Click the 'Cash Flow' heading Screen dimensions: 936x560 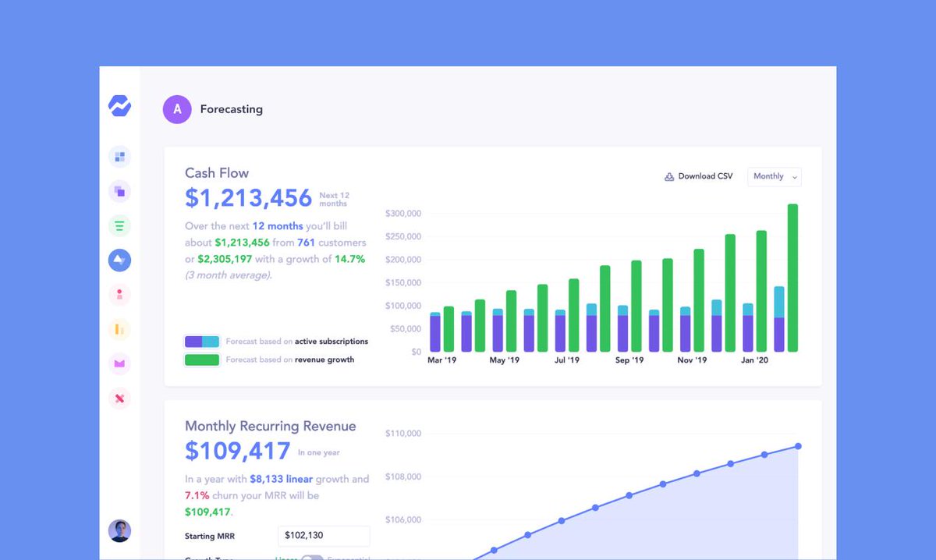pos(217,173)
